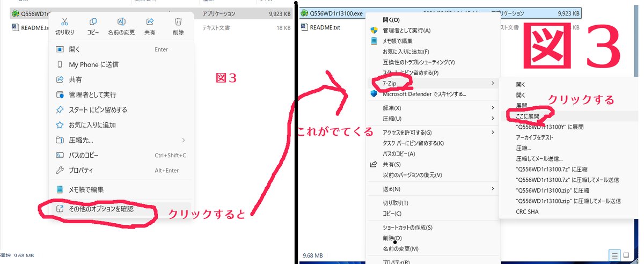Expand the 7-Zip submenu
644x264 pixels.
pyautogui.click(x=493, y=83)
